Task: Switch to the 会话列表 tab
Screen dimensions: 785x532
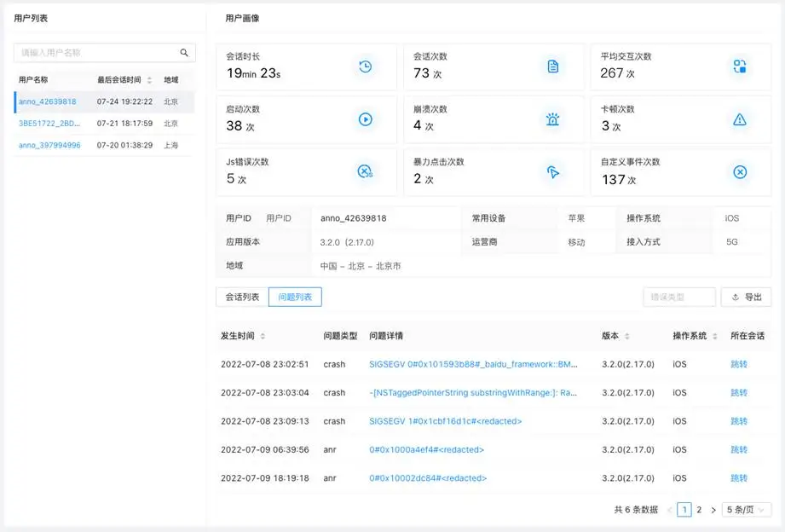Action: tap(242, 297)
